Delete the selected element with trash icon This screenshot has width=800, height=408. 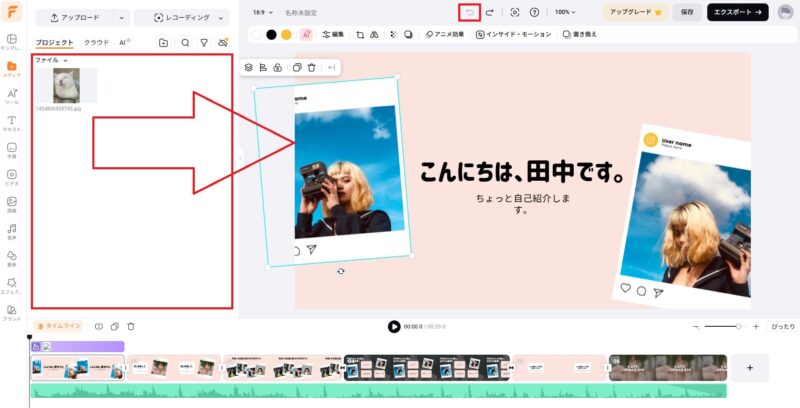[x=312, y=67]
